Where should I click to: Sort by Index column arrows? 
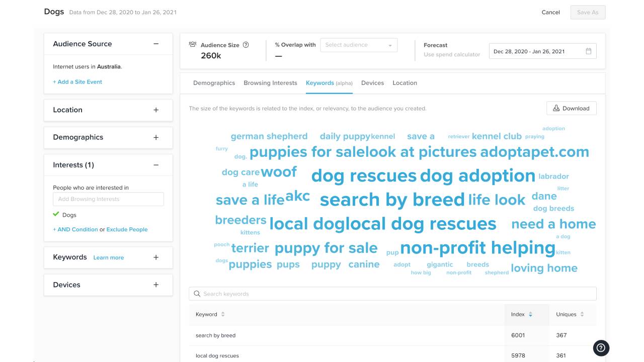[x=530, y=314]
